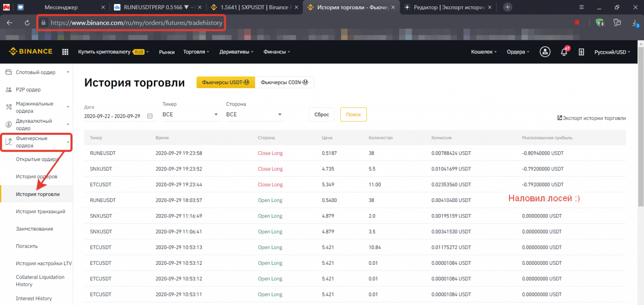Click the notifications bell icon
The width and height of the screenshot is (644, 305).
pyautogui.click(x=564, y=52)
